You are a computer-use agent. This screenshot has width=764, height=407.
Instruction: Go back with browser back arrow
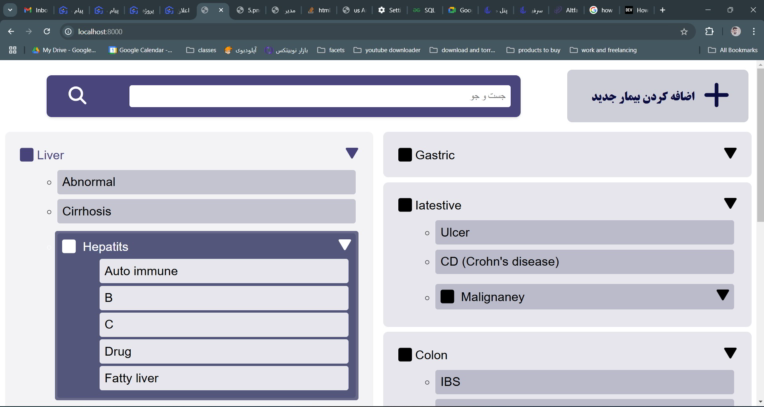11,31
